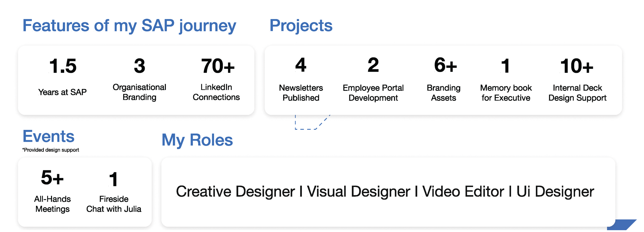Click the 'Events' heading
Viewport: 644px width, 232px height.
pos(48,136)
